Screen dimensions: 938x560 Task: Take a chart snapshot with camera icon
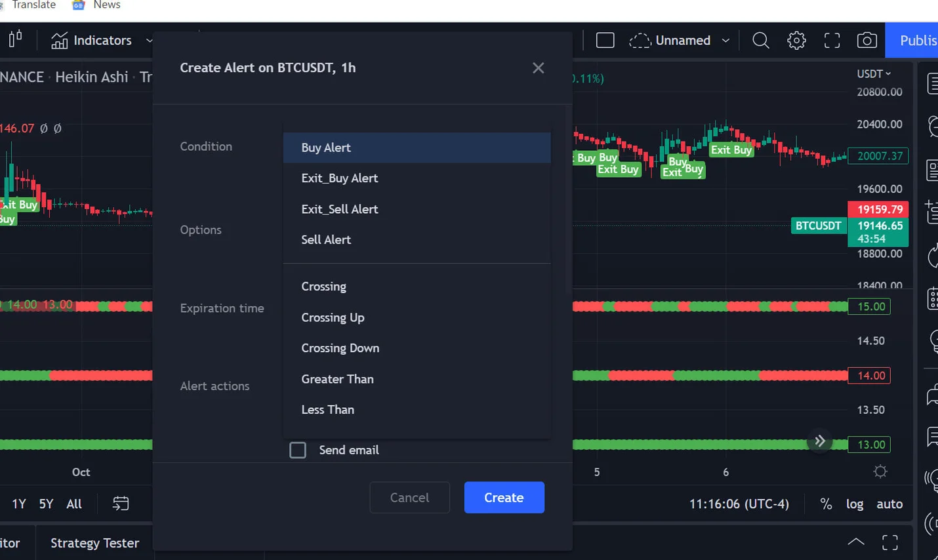pos(867,41)
